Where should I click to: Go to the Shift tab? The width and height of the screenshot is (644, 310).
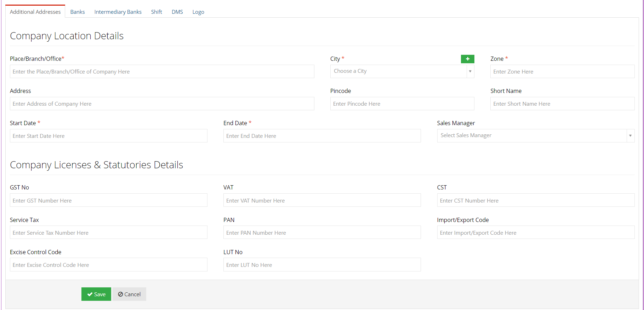pos(156,12)
